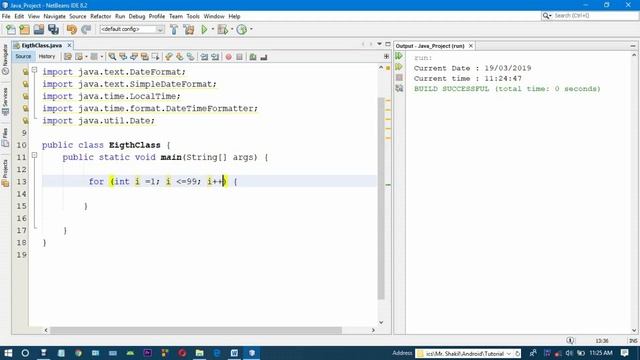Screen dimensions: 640x360
Task: Maximize the editor window icon
Action: [x=388, y=44]
